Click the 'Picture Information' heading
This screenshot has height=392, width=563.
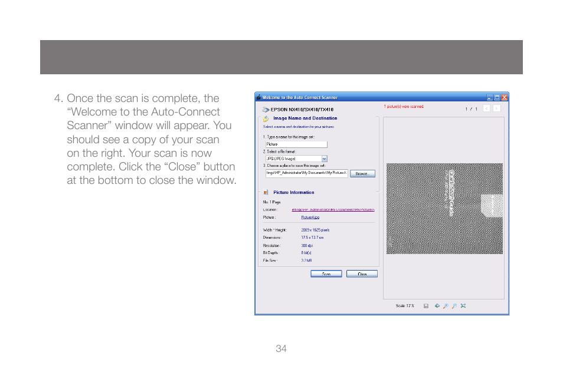pos(294,193)
